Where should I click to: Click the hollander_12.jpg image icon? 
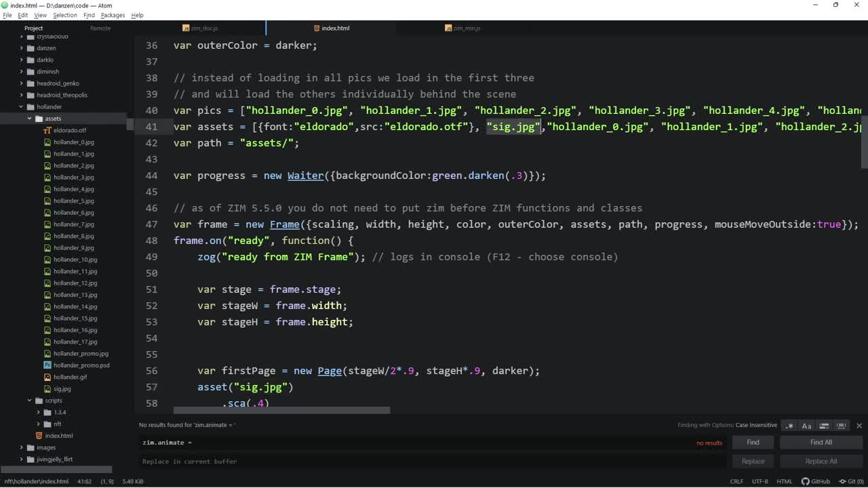pos(47,283)
